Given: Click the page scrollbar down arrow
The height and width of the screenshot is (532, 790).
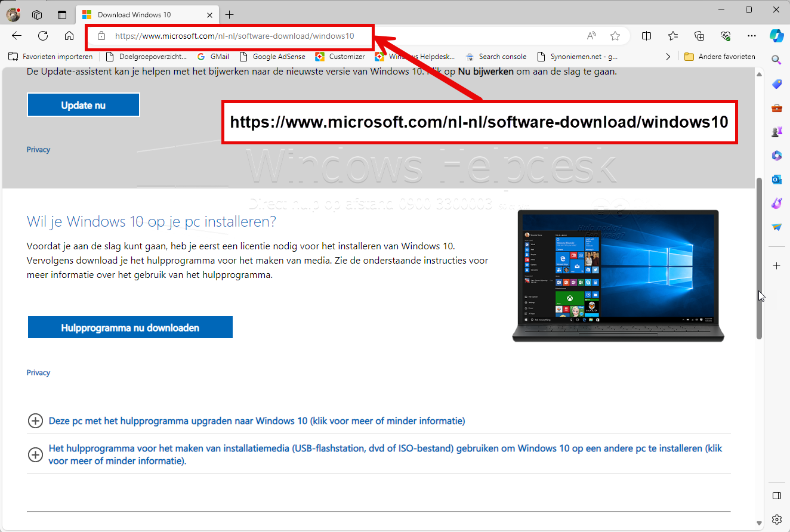Looking at the screenshot, I should [x=759, y=522].
